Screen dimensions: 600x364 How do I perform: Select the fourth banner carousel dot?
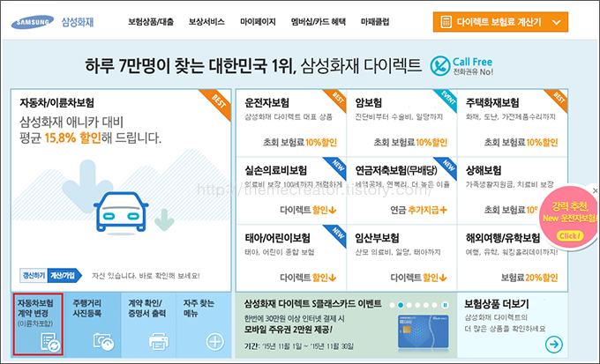pyautogui.click(x=417, y=305)
